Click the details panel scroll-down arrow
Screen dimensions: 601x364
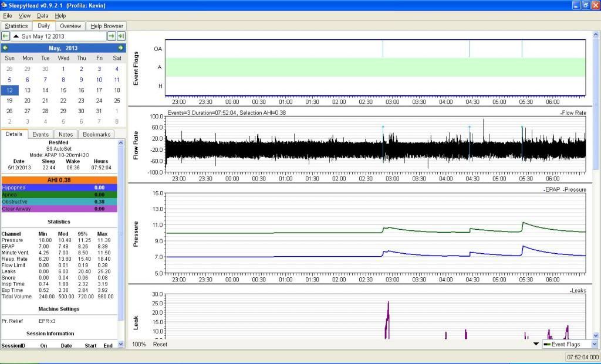[121, 344]
